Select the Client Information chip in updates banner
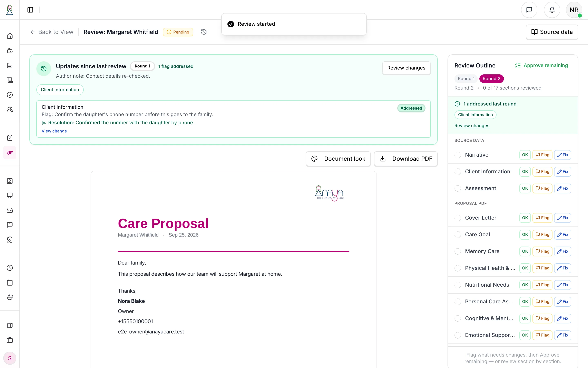588x368 pixels. point(60,90)
